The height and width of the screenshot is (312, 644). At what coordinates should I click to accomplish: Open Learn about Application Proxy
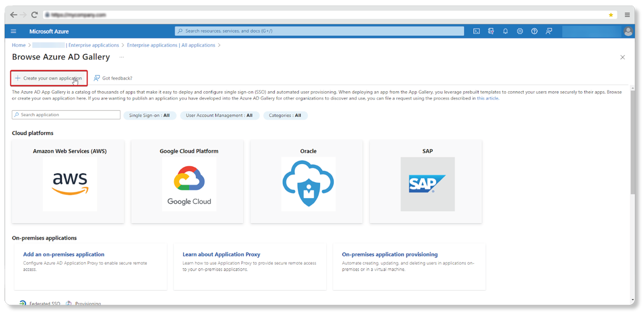(x=221, y=254)
